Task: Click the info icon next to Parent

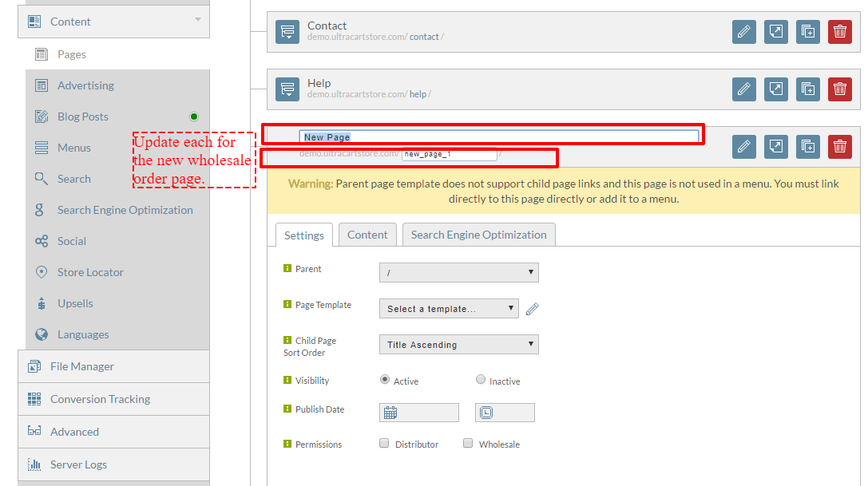Action: (287, 268)
